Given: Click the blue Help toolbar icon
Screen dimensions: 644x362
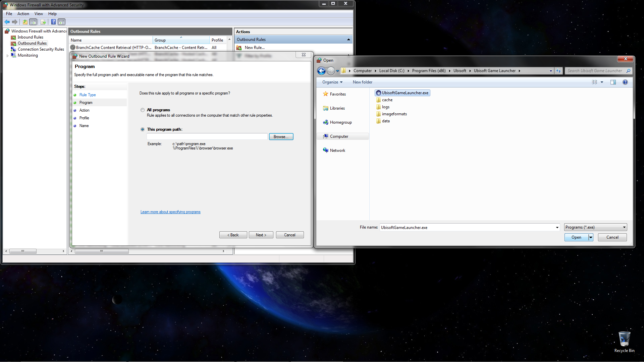Looking at the screenshot, I should tap(53, 22).
